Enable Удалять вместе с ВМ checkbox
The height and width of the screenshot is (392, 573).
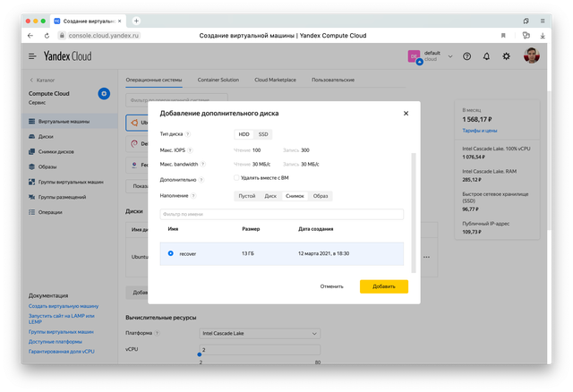tap(236, 178)
